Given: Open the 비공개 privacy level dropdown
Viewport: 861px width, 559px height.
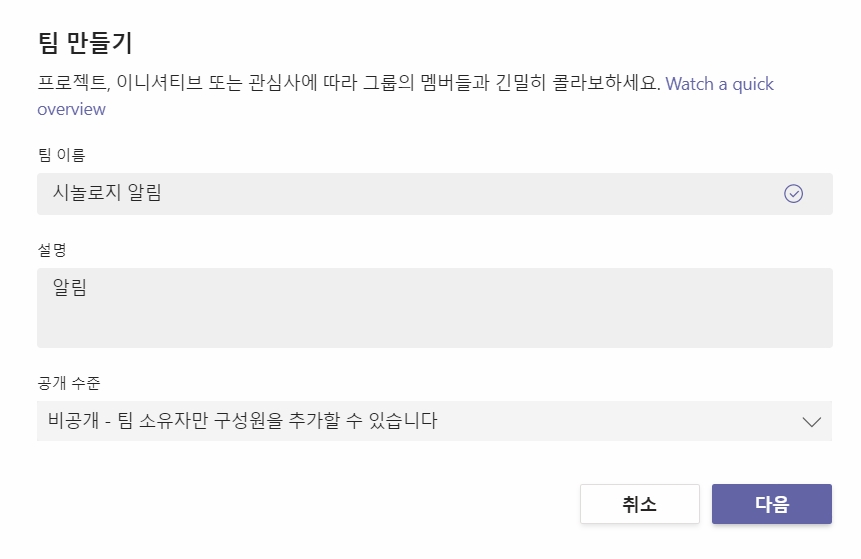Looking at the screenshot, I should coord(434,421).
